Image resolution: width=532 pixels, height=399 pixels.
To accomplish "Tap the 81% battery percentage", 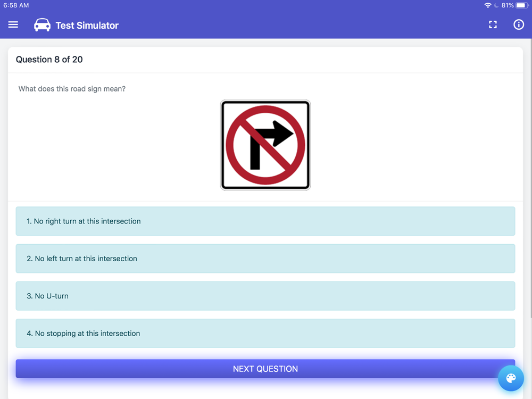I will 508,5.
